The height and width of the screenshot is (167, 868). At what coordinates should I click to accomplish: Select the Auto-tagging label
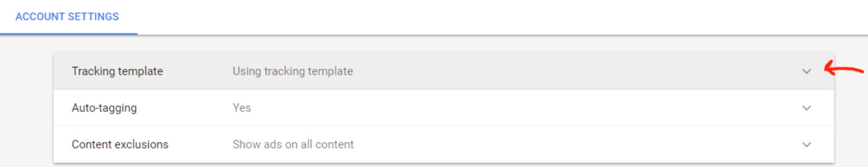tap(104, 108)
